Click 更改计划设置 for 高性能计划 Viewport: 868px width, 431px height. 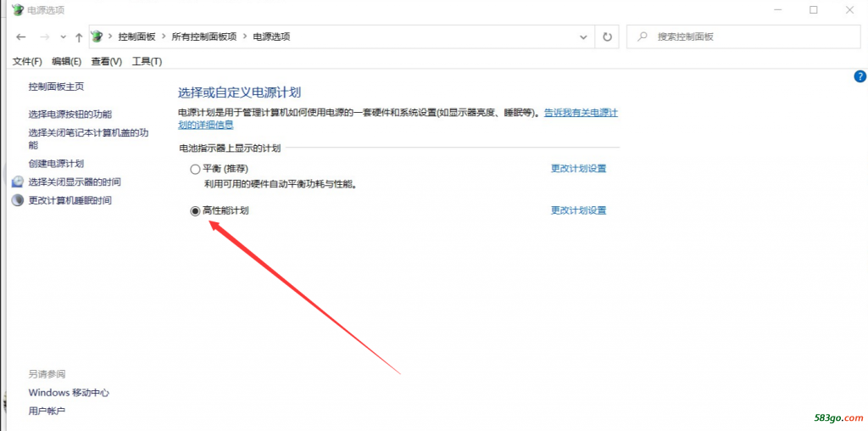click(x=578, y=210)
